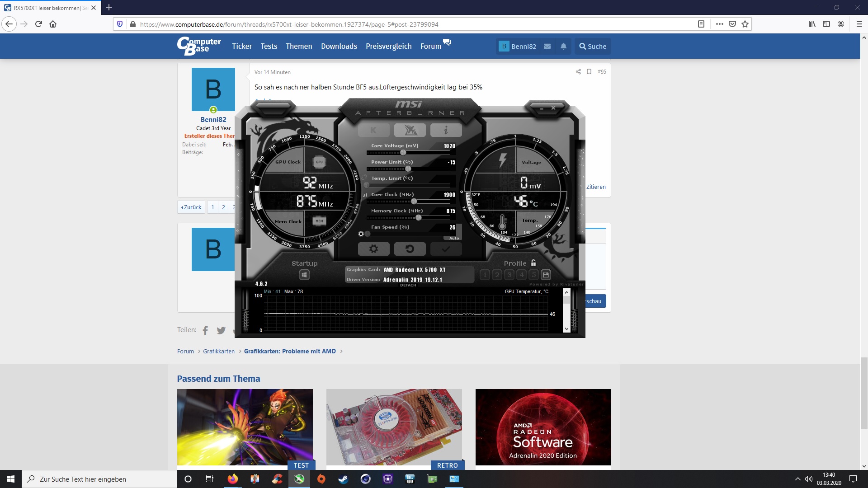Open the page actions (three dots) menu
868x488 pixels.
click(720, 24)
